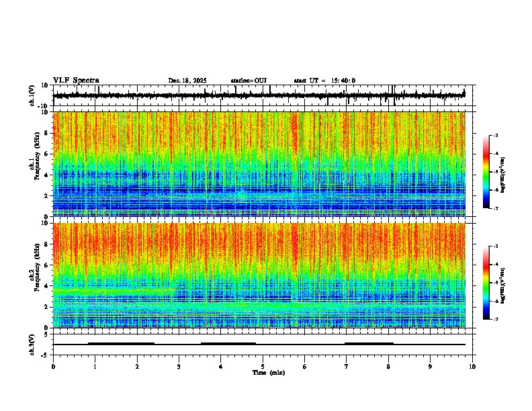Click the "6" tick label on the time axis
The width and height of the screenshot is (532, 411).
tap(305, 367)
